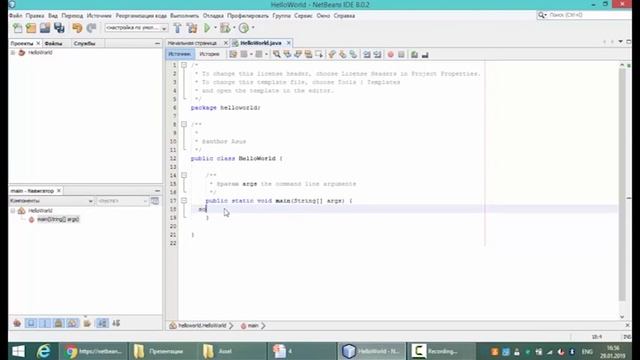Viewport: 640px width, 360px height.
Task: Close the Проекты panel tab
Action: (x=38, y=43)
